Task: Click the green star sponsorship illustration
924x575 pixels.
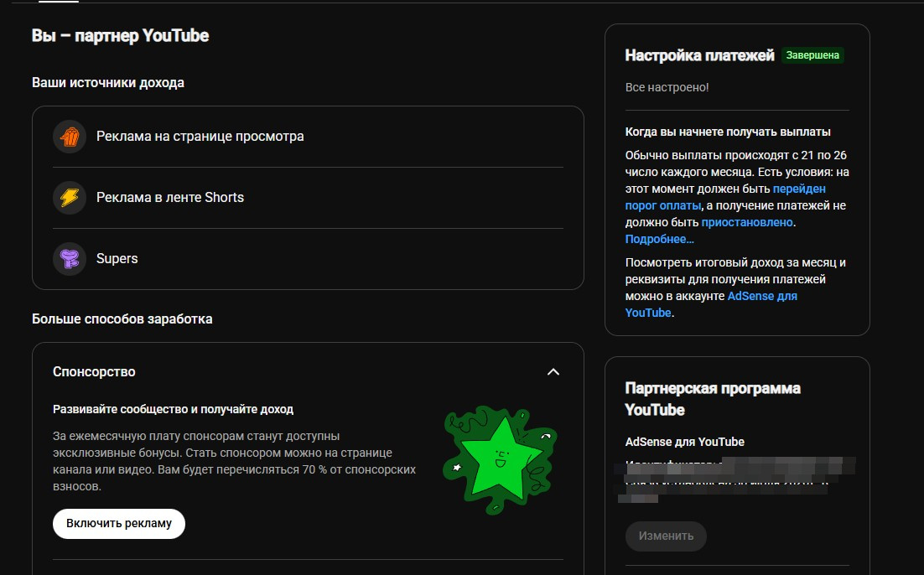Action: click(500, 459)
